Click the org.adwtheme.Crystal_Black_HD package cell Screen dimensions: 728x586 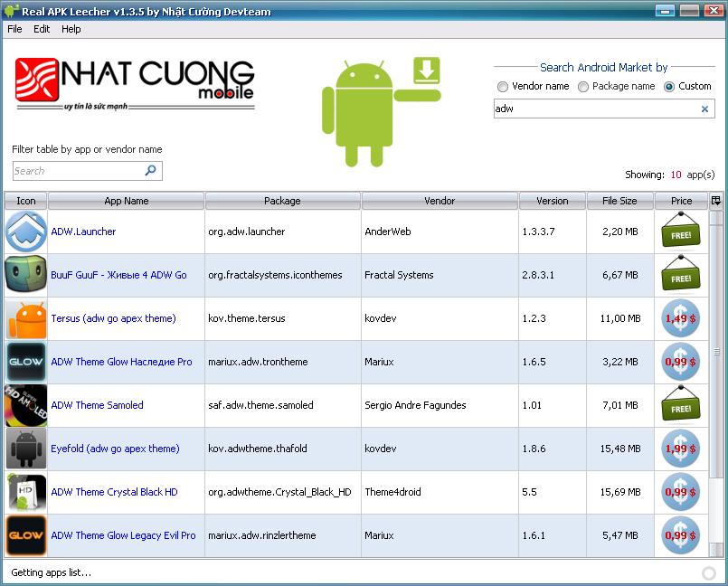pyautogui.click(x=283, y=492)
